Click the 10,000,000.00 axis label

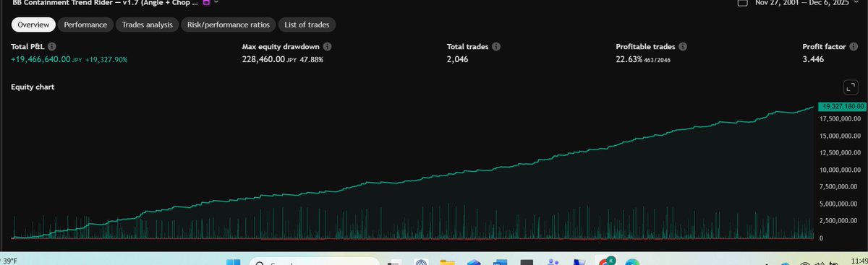pyautogui.click(x=841, y=170)
